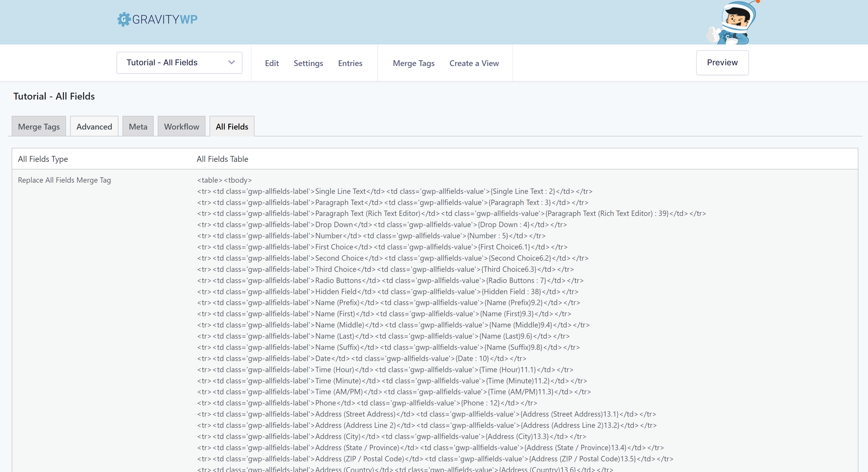Open the Edit menu item
868x472 pixels.
(x=272, y=63)
